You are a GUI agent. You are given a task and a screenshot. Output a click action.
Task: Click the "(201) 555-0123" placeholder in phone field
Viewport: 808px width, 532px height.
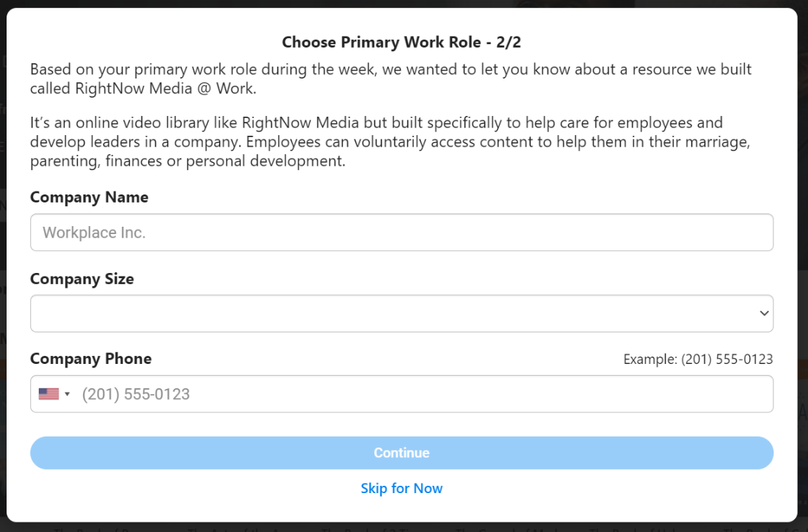point(136,394)
